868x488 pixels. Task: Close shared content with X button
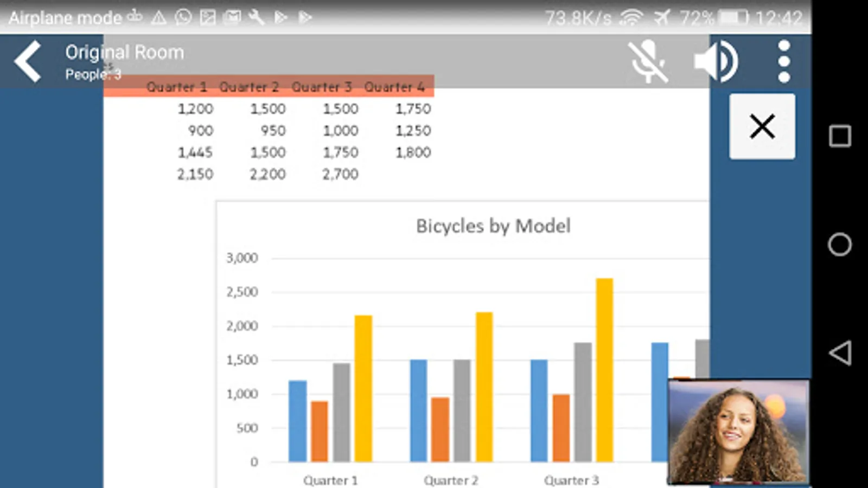tap(762, 126)
